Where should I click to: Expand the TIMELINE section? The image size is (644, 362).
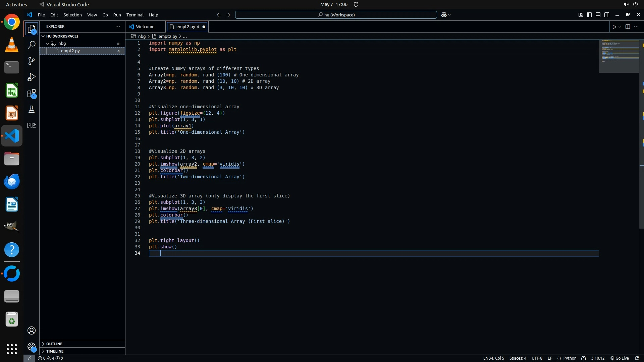pos(55,351)
